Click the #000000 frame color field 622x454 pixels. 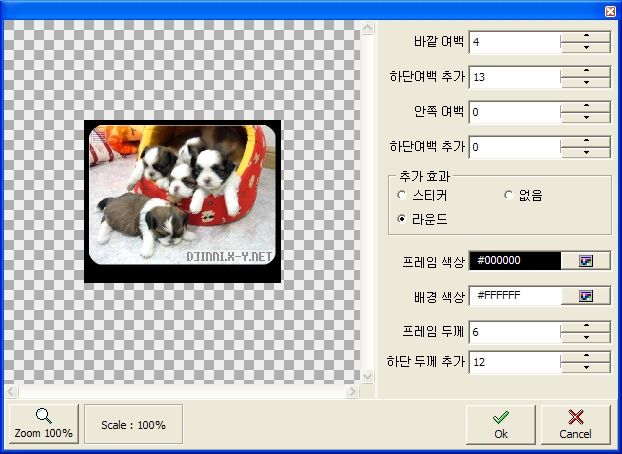click(515, 261)
